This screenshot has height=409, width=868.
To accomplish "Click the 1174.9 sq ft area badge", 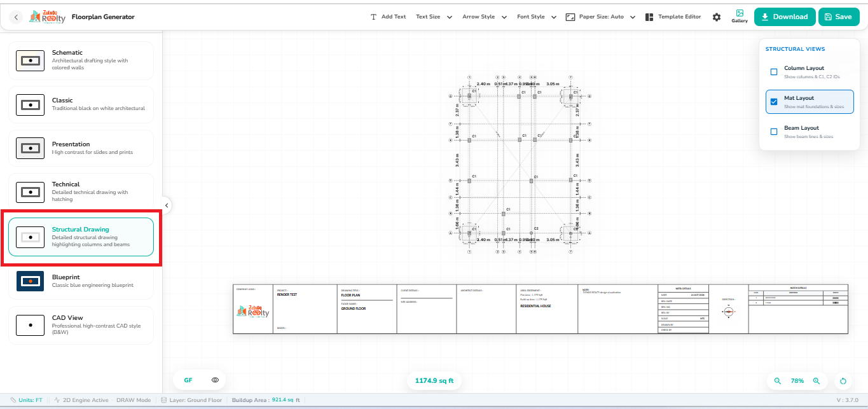I will point(434,380).
